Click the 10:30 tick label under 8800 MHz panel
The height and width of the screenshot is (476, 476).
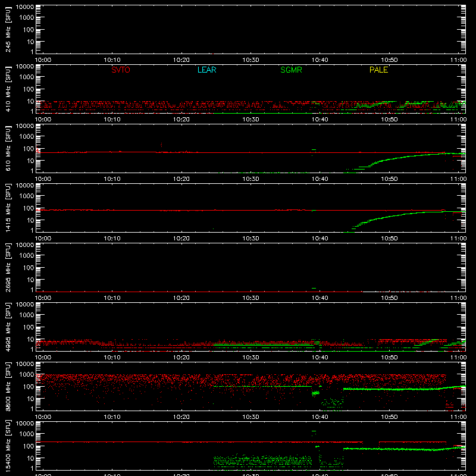click(250, 417)
